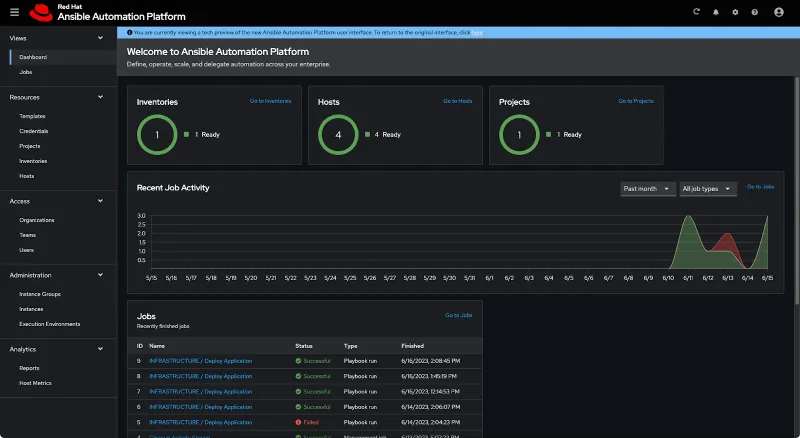Click the Inventories donut chart
This screenshot has width=800, height=438.
156,134
